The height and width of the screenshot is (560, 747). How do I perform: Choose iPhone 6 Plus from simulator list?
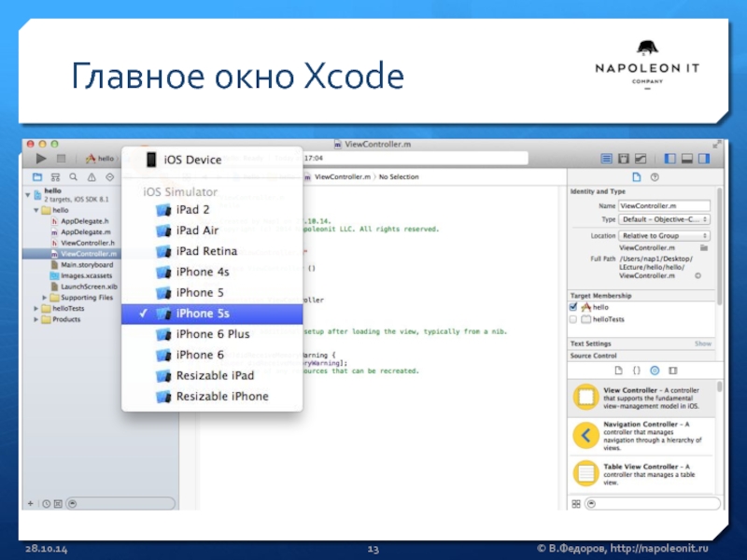coord(212,334)
